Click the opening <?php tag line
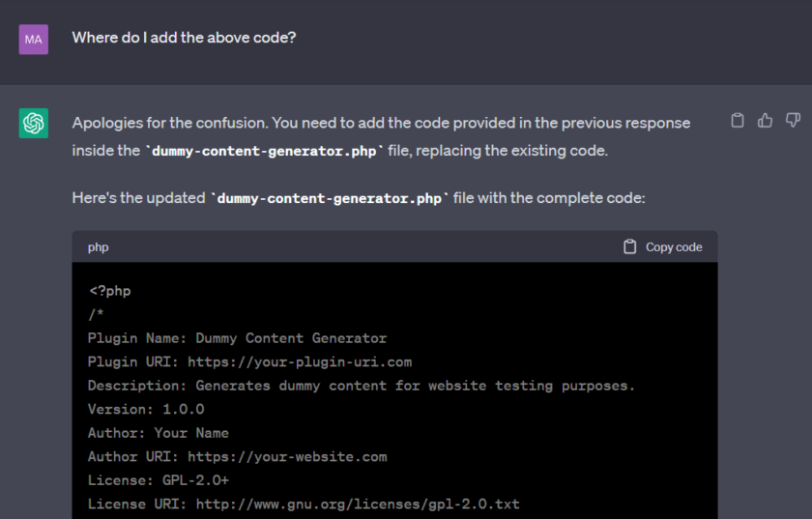The width and height of the screenshot is (812, 519). (x=109, y=291)
